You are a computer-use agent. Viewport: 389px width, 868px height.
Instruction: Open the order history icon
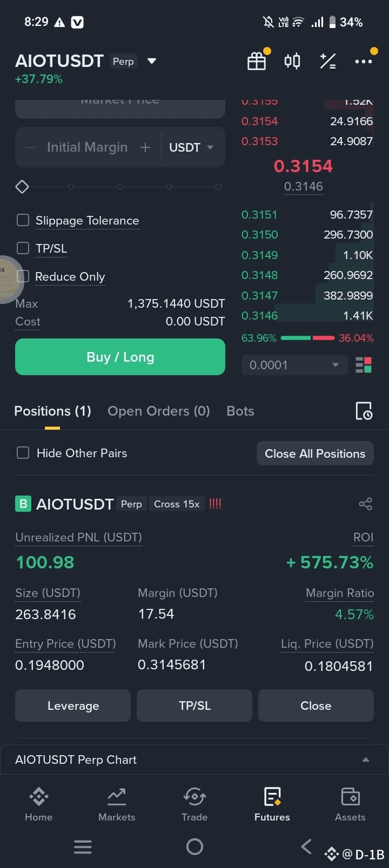364,411
